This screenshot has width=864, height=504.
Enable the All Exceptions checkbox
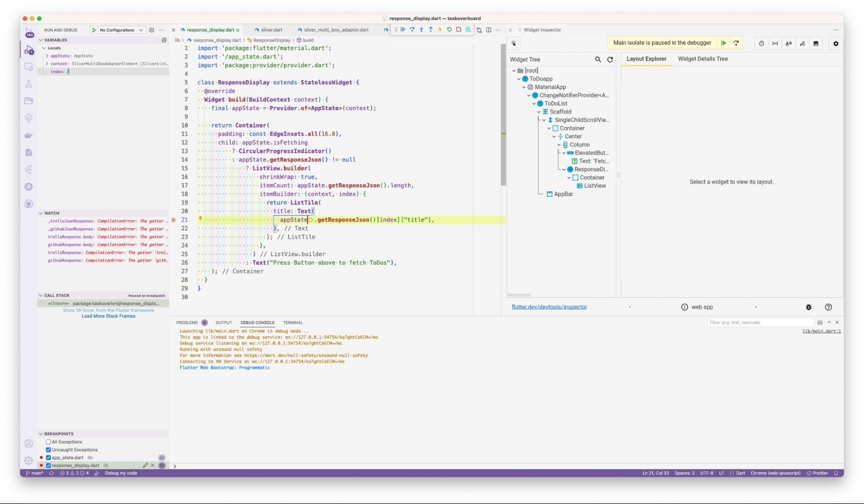coord(48,442)
